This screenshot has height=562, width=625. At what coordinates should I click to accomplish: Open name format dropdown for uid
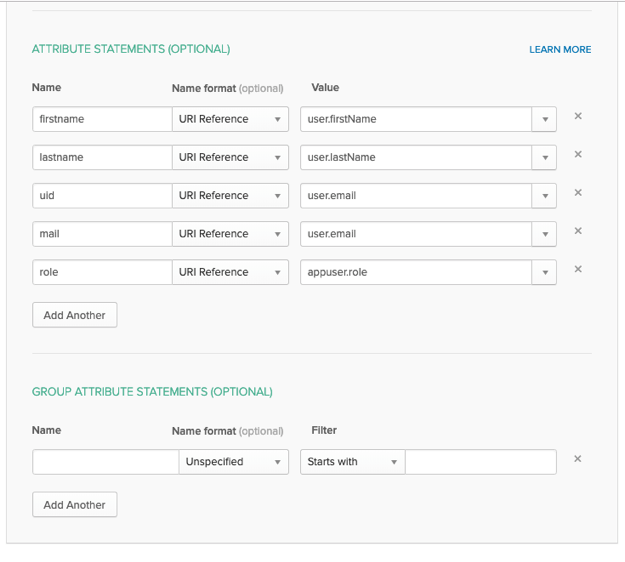pos(230,195)
